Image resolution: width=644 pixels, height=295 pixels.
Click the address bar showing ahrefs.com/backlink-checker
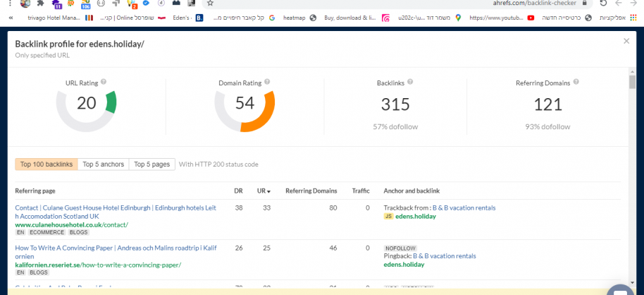(397, 3)
